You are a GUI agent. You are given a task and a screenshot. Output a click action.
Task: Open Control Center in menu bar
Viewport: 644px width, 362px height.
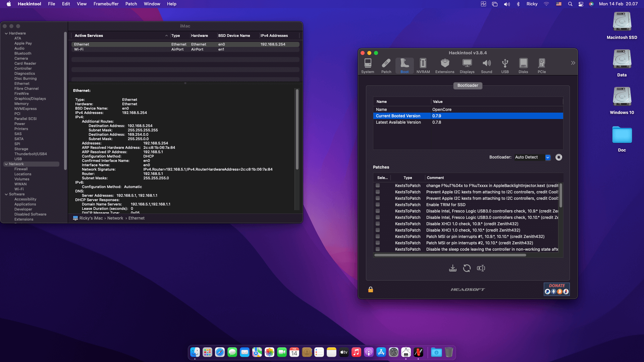(x=581, y=4)
